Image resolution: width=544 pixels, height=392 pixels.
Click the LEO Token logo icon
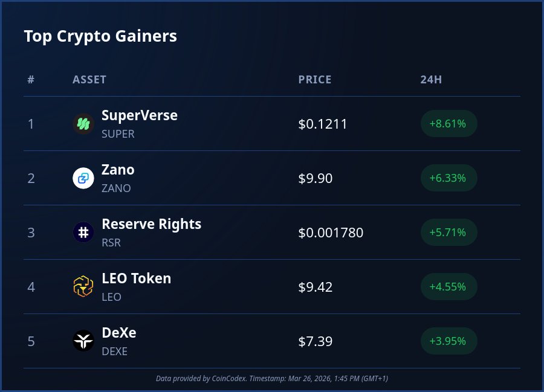[x=83, y=287]
